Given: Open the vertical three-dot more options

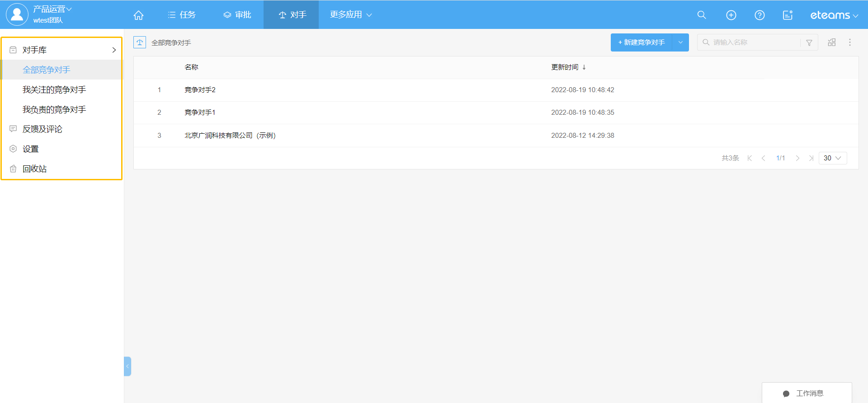Looking at the screenshot, I should [x=849, y=42].
